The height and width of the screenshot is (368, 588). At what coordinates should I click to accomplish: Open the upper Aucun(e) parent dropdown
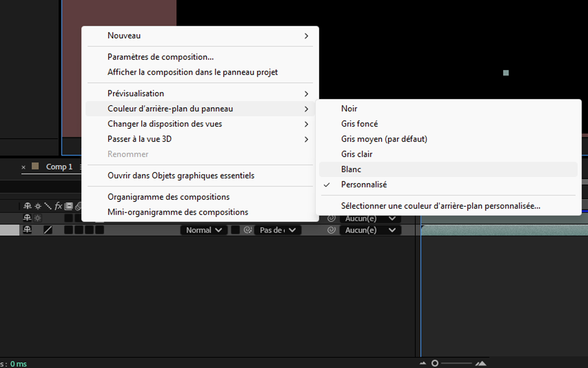pos(370,219)
